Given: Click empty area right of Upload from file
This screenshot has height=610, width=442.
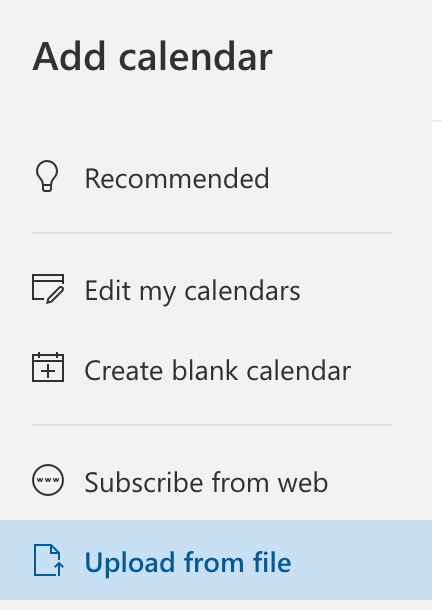Looking at the screenshot, I should pyautogui.click(x=362, y=560).
